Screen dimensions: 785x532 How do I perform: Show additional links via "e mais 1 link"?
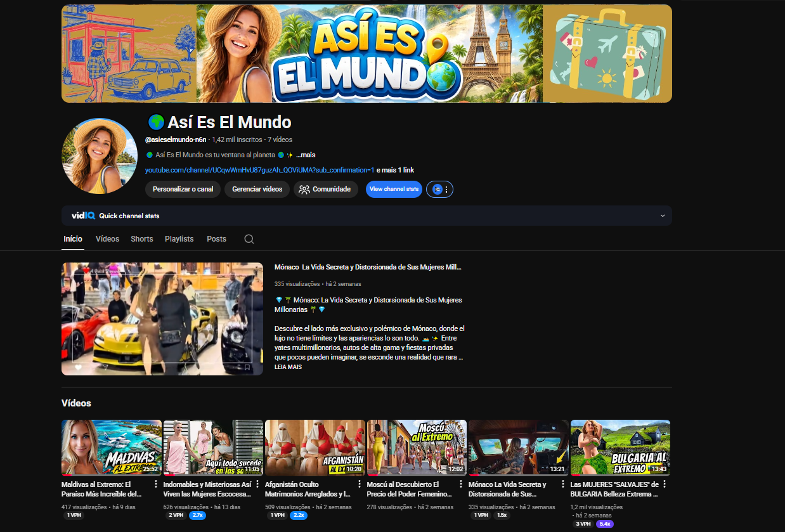395,170
